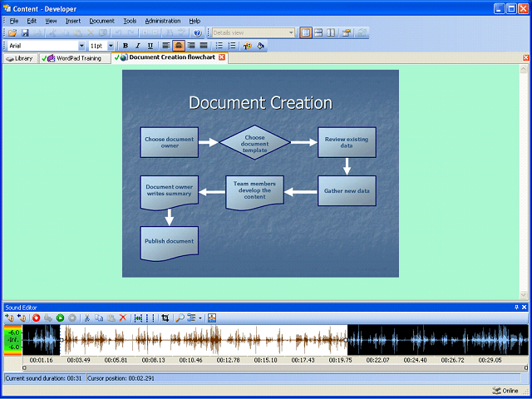Click the -6.0 volume level meter
Viewport: 532px width, 399px height.
13,340
